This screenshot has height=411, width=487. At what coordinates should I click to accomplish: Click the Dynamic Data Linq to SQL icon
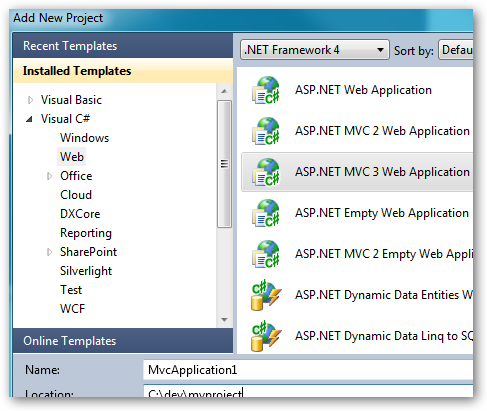[266, 336]
